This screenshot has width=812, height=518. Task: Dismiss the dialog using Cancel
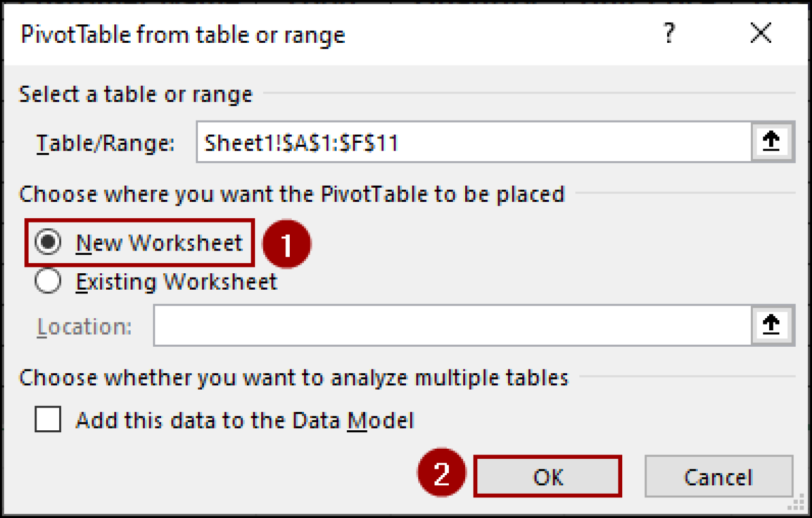tap(718, 476)
